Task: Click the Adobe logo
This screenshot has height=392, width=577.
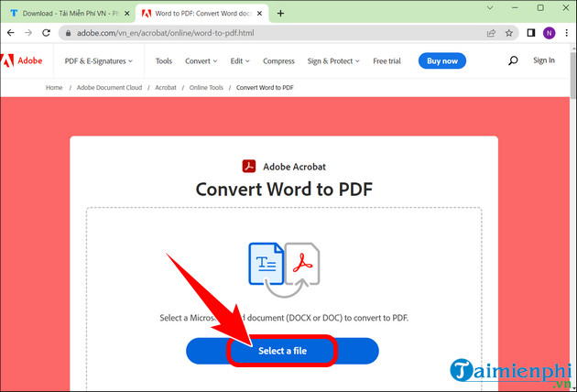Action: pyautogui.click(x=22, y=60)
